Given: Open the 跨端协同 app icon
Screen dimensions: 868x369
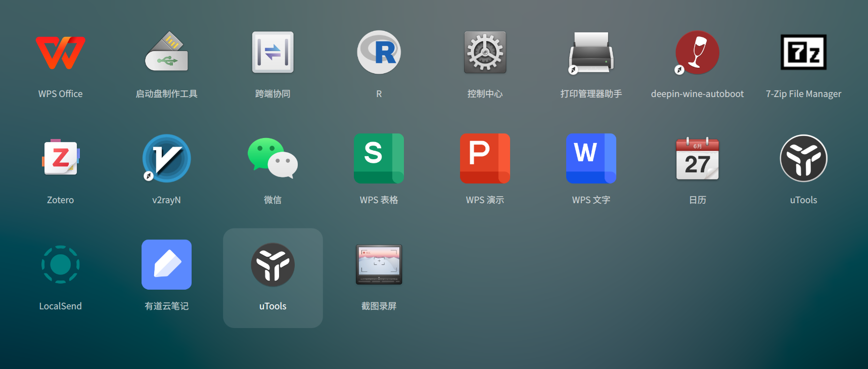Looking at the screenshot, I should 273,52.
